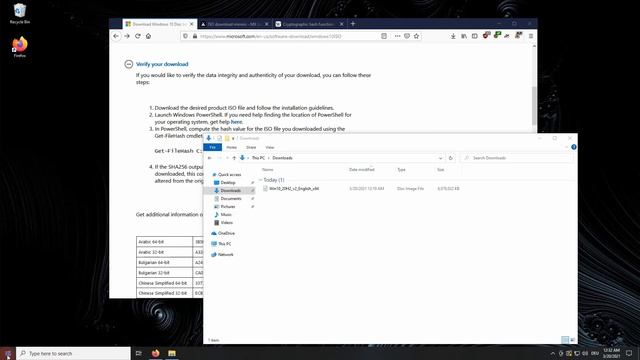Bookmark this page with the star icon
The image size is (640, 360).
point(416,36)
